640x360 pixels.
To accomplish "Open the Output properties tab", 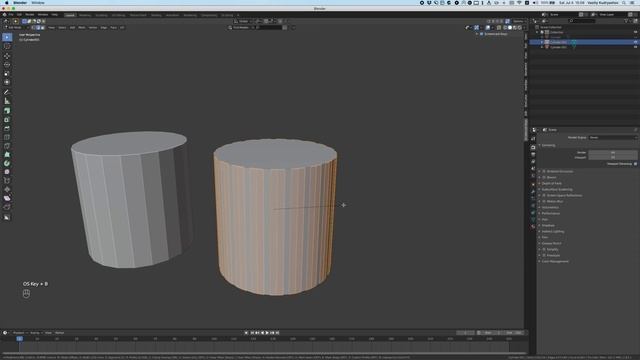I will tap(533, 155).
